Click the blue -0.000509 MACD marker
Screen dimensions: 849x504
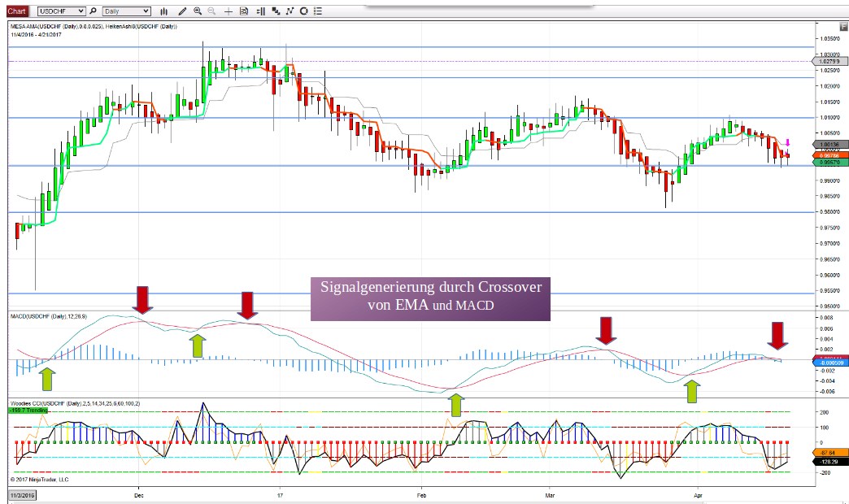832,363
